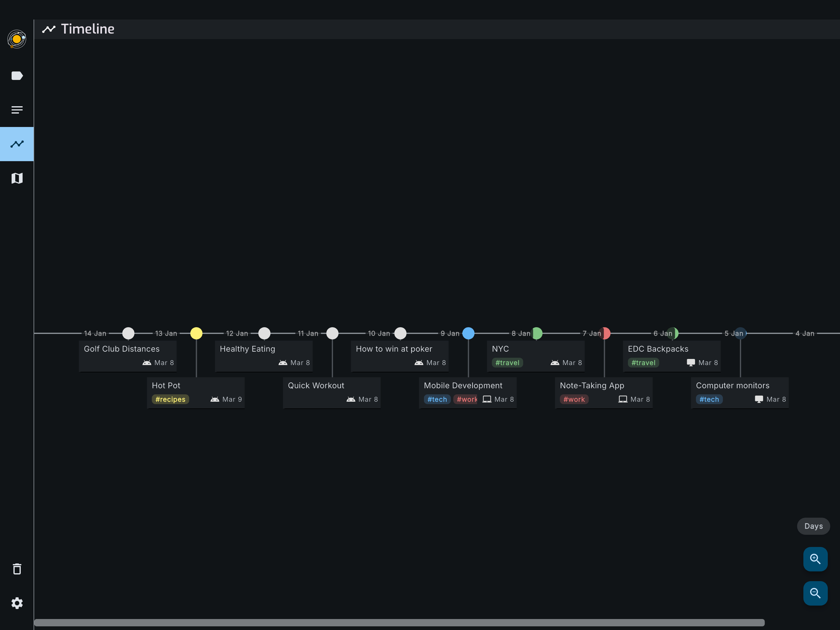Open the Notes list icon in sidebar
The width and height of the screenshot is (840, 630).
click(17, 110)
